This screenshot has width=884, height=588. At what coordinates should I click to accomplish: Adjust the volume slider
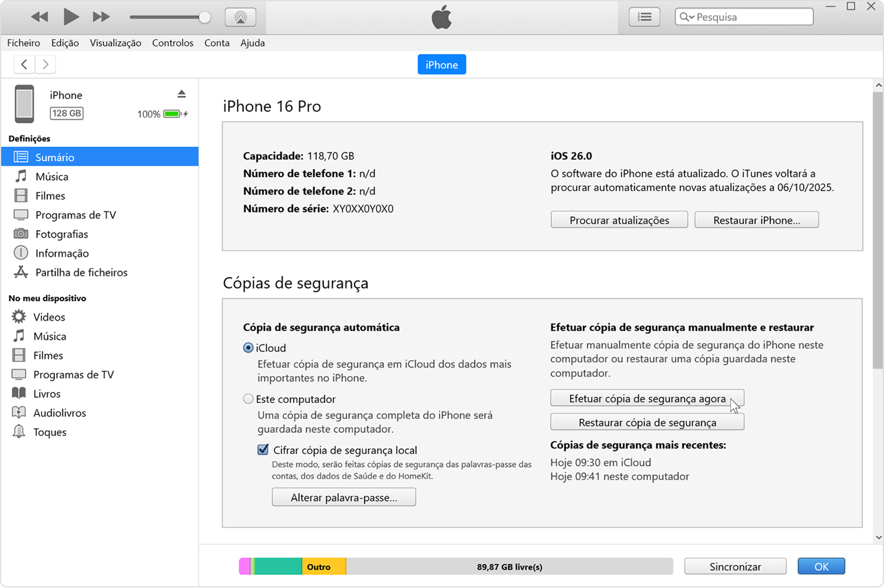pyautogui.click(x=204, y=17)
